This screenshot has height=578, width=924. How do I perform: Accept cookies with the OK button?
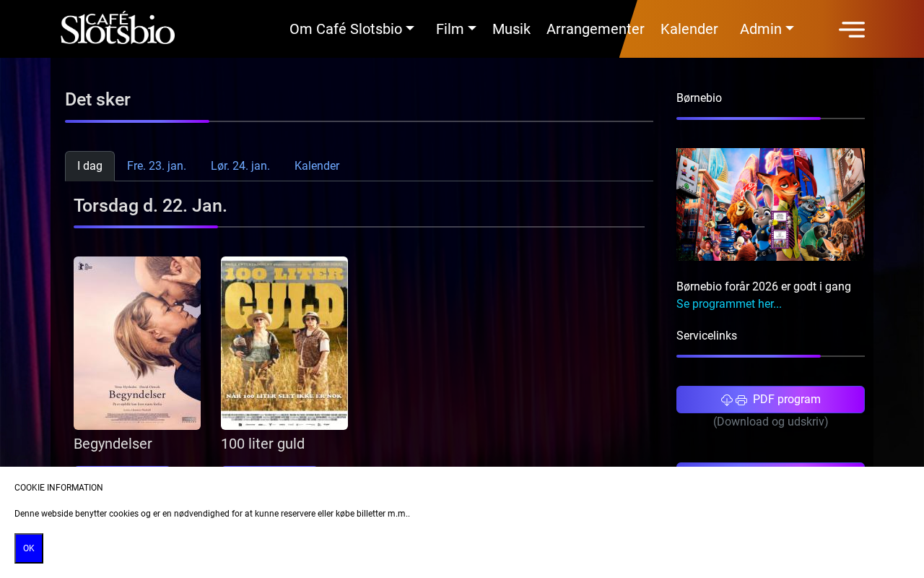29,548
